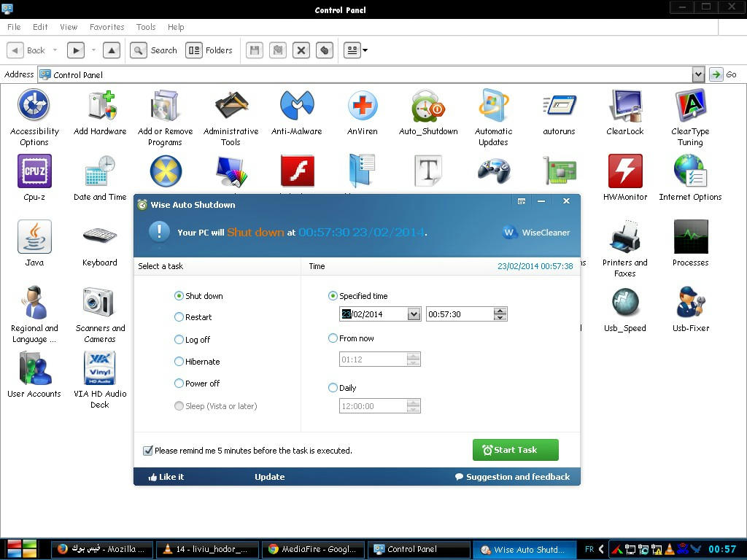The image size is (747, 560).
Task: Open the Address bar dropdown
Action: tap(698, 74)
